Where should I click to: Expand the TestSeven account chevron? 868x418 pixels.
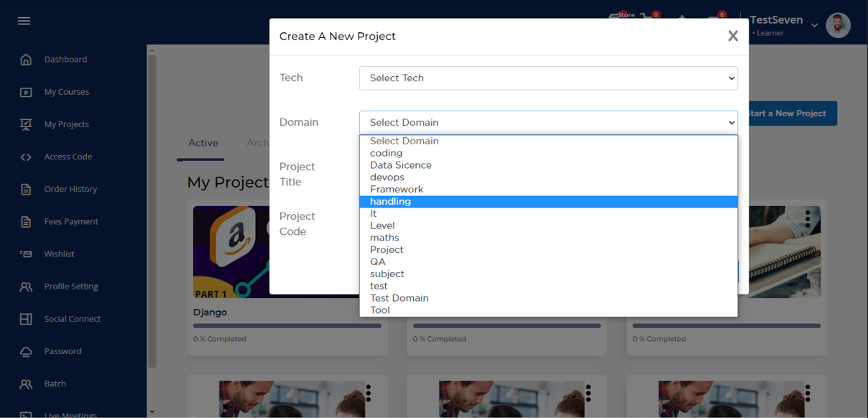(x=814, y=25)
